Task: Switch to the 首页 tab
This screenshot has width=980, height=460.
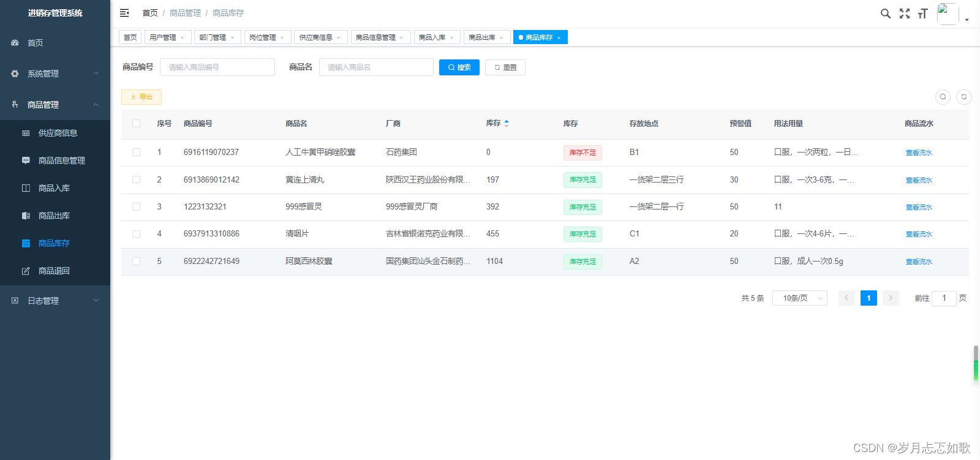Action: pos(130,37)
